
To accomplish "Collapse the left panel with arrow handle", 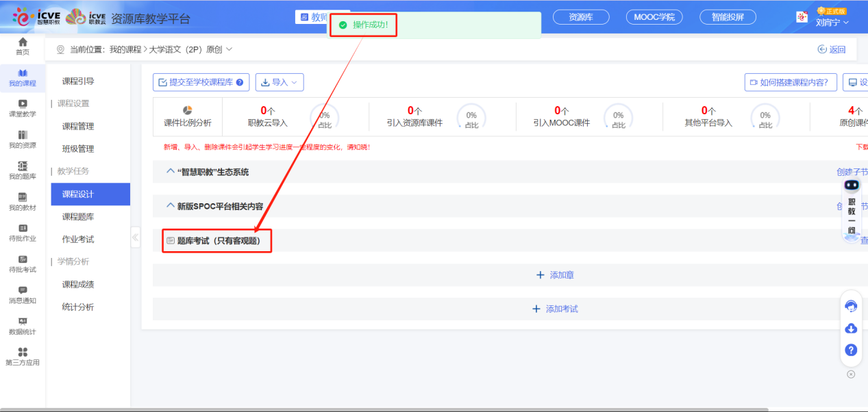I will 135,237.
